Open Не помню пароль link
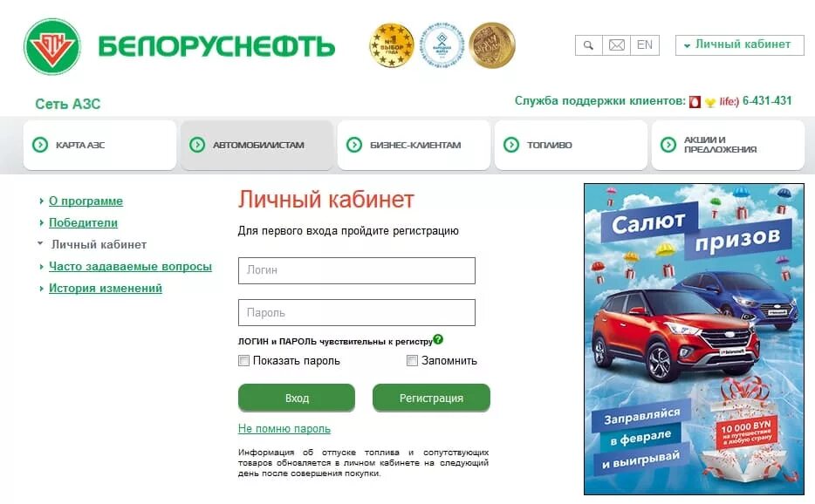Image resolution: width=815 pixels, height=504 pixels. 284,429
